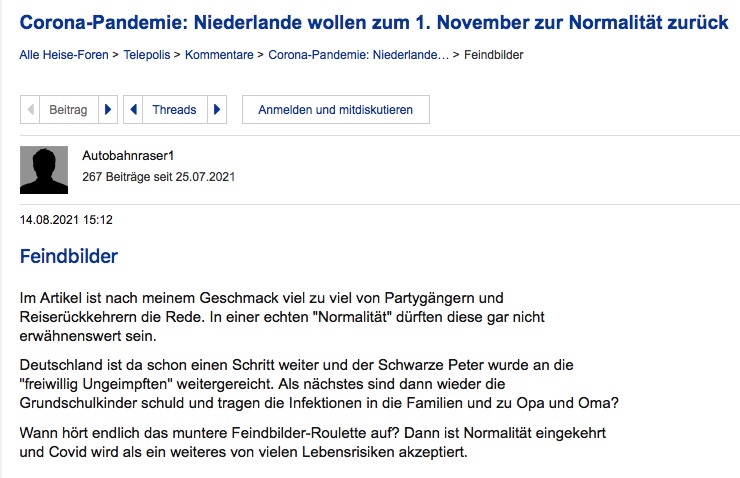Click the post timestamp 14.08.2021 15:12

point(66,219)
